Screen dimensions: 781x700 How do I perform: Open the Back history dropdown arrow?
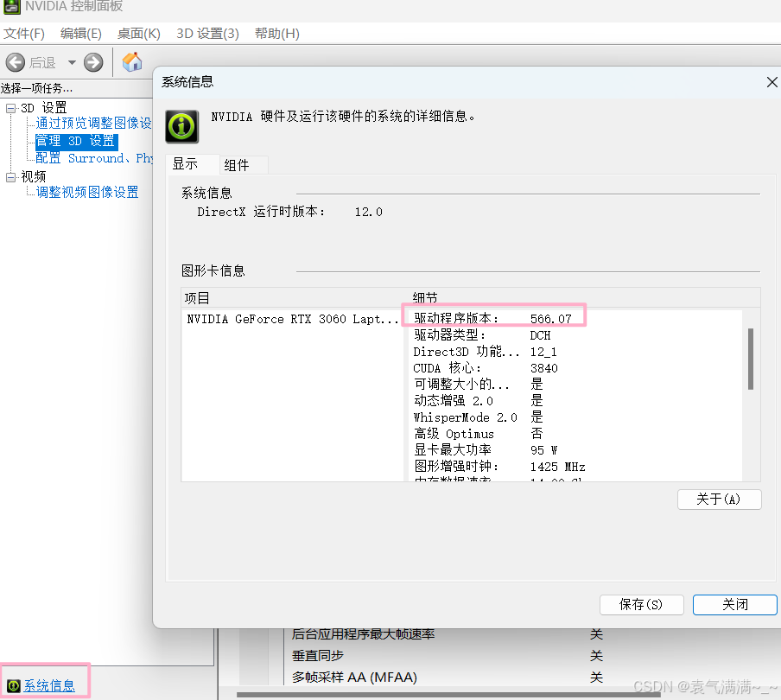(72, 63)
